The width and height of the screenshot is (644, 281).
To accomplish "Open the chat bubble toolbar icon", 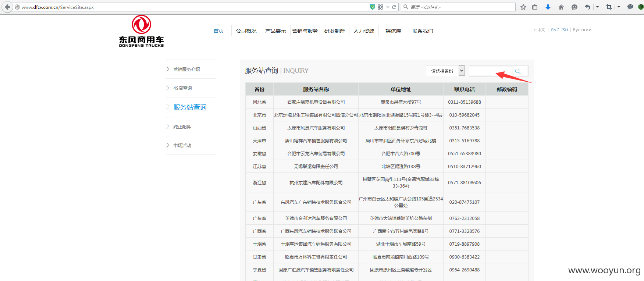I will [x=630, y=7].
